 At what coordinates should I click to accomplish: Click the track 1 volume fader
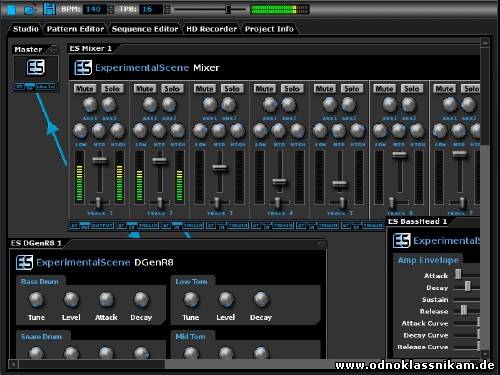[100, 161]
